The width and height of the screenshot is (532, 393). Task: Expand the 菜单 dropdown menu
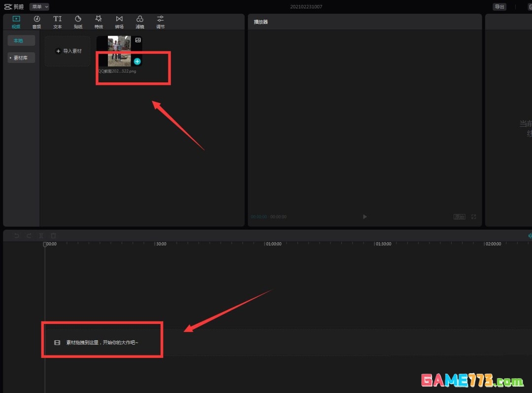(39, 7)
